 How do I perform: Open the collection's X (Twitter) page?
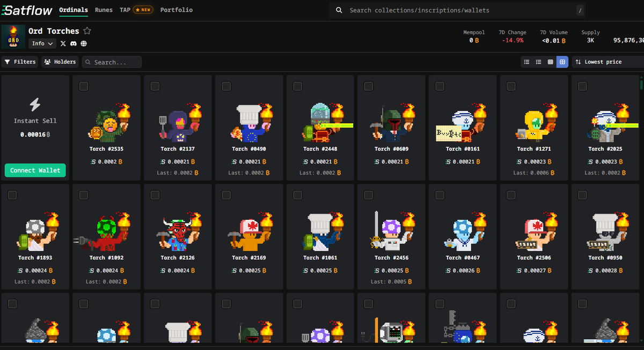pos(63,43)
